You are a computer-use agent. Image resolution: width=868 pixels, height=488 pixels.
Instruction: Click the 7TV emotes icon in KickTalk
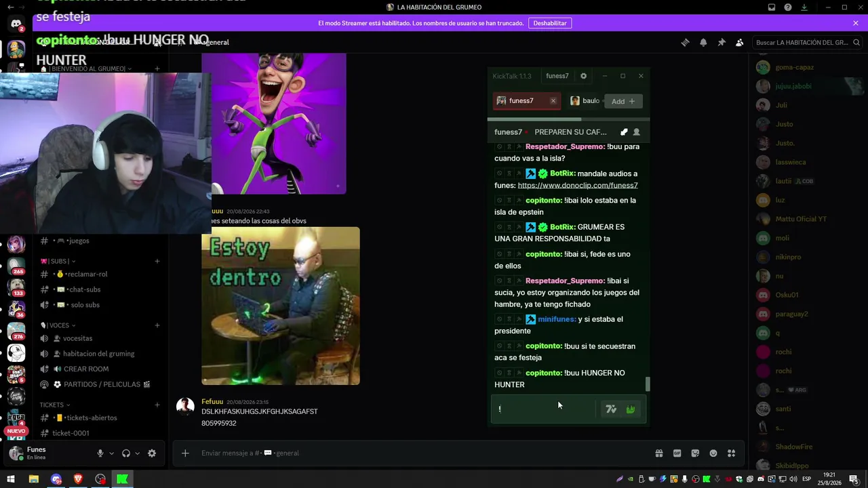click(x=611, y=409)
